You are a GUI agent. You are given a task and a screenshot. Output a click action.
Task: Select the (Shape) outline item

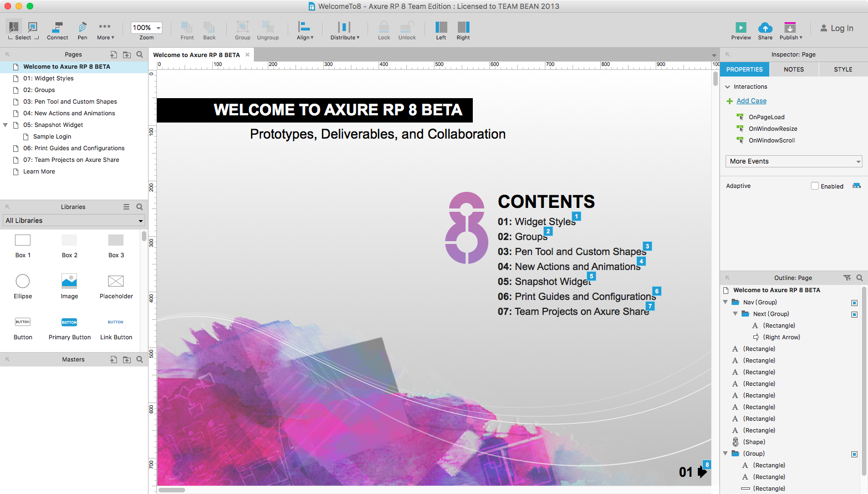coord(754,442)
